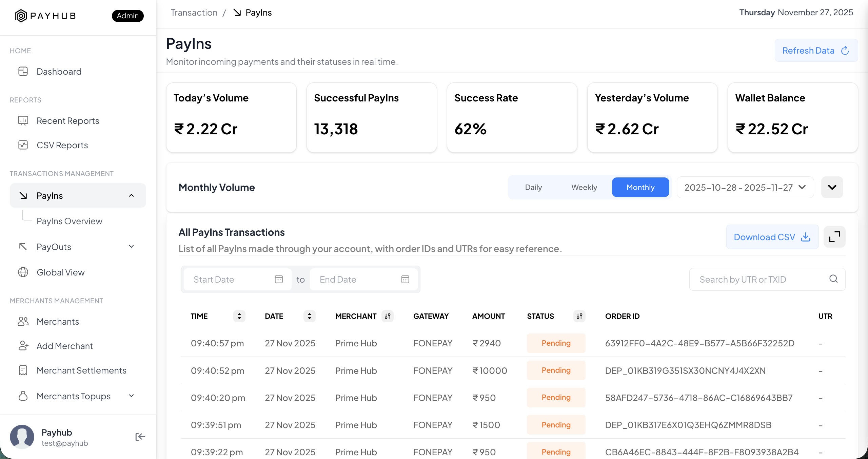This screenshot has height=459, width=868.
Task: Switch chart range to Daily
Action: [533, 187]
